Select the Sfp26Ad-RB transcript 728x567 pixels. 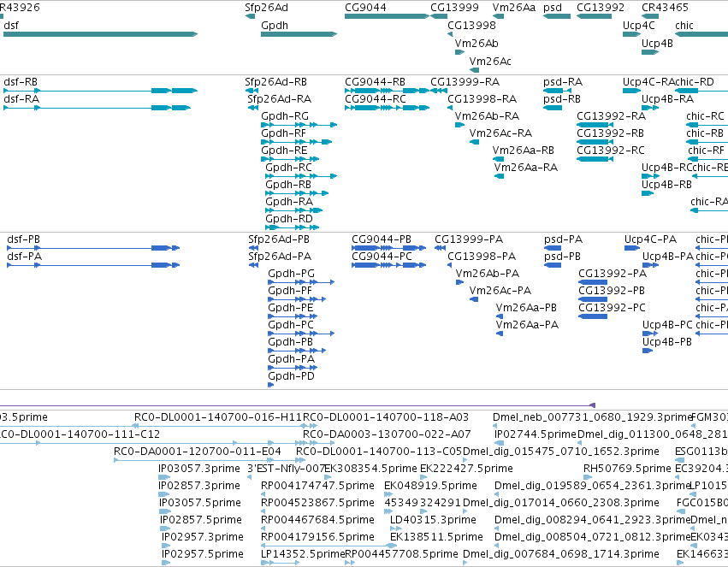[252, 91]
